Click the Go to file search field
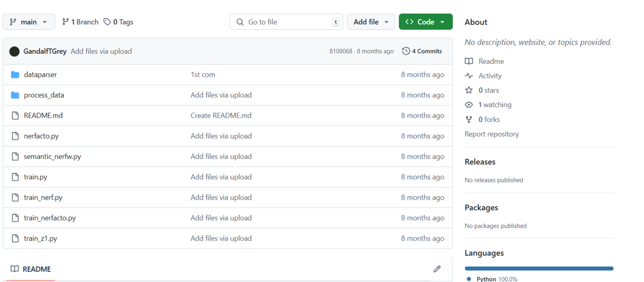Image resolution: width=644 pixels, height=282 pixels. click(x=286, y=22)
